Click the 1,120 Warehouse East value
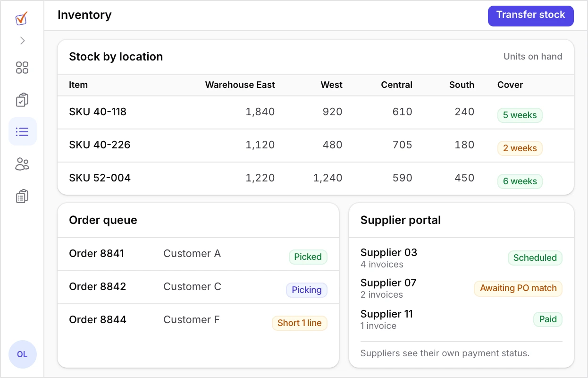Screen dimensions: 588x378 tap(260, 145)
